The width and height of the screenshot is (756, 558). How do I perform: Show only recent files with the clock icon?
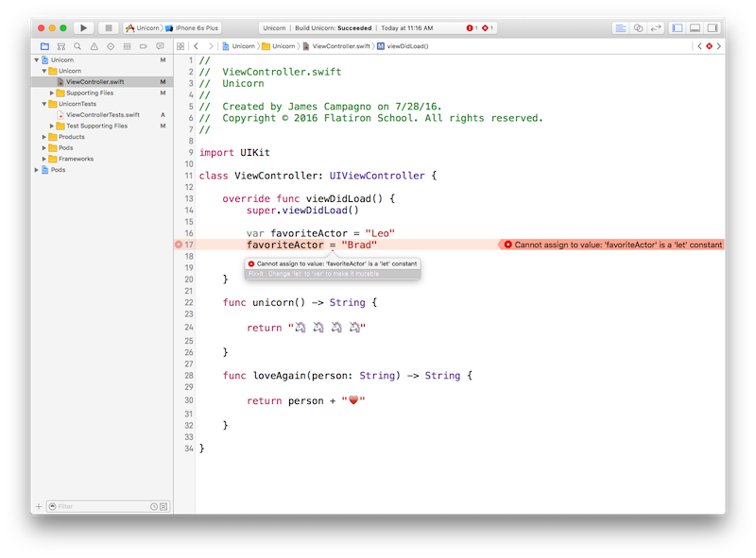(x=154, y=506)
